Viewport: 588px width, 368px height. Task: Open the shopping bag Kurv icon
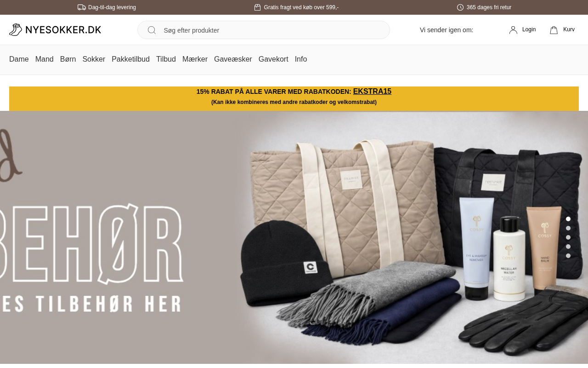coord(554,30)
